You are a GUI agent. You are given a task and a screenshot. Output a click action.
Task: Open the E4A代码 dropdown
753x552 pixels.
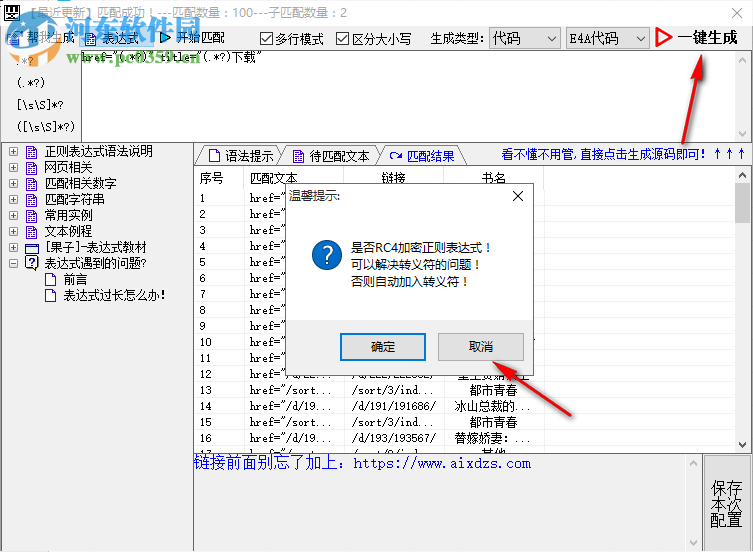tap(607, 38)
